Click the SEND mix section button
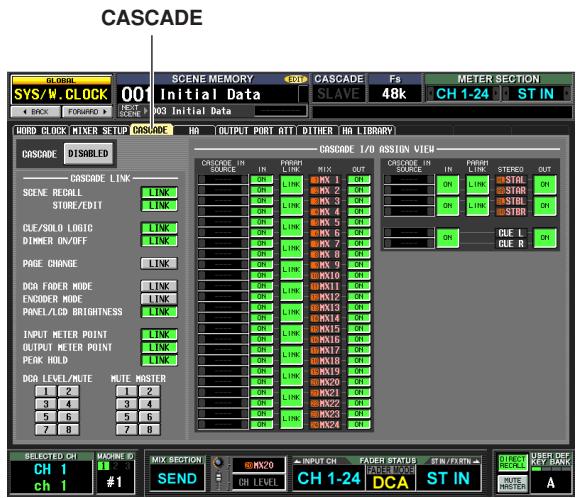This screenshot has width=576, height=498. point(177,479)
